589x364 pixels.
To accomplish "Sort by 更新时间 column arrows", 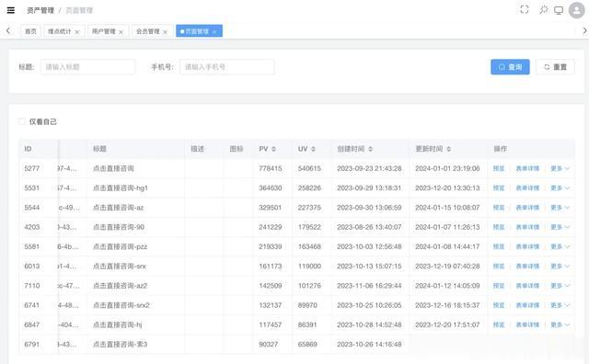I will [448, 149].
